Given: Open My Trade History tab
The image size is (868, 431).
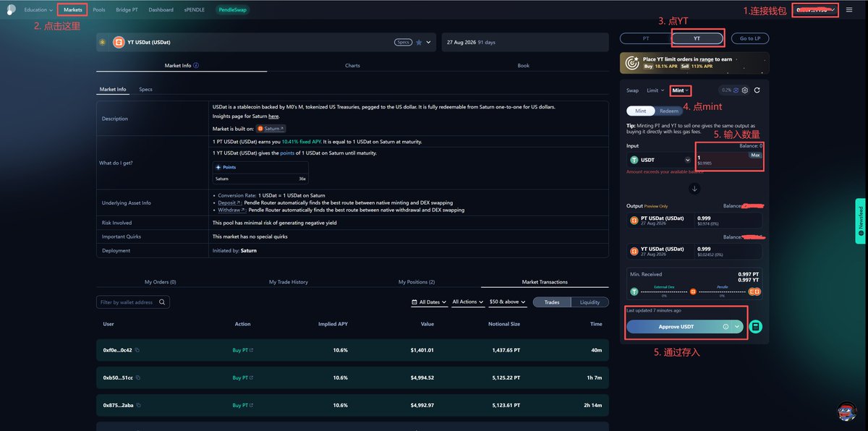Looking at the screenshot, I should [289, 282].
